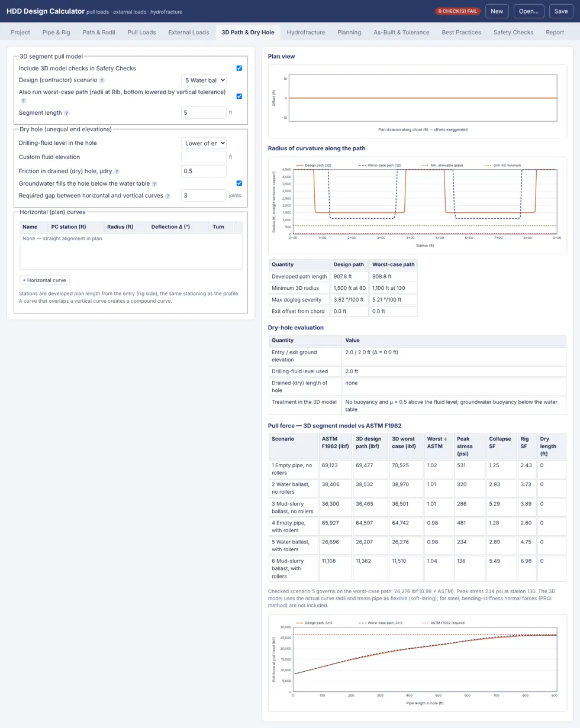Image resolution: width=580 pixels, height=728 pixels.
Task: Click the 'Deflection Δ (°)' column header
Action: [178, 227]
